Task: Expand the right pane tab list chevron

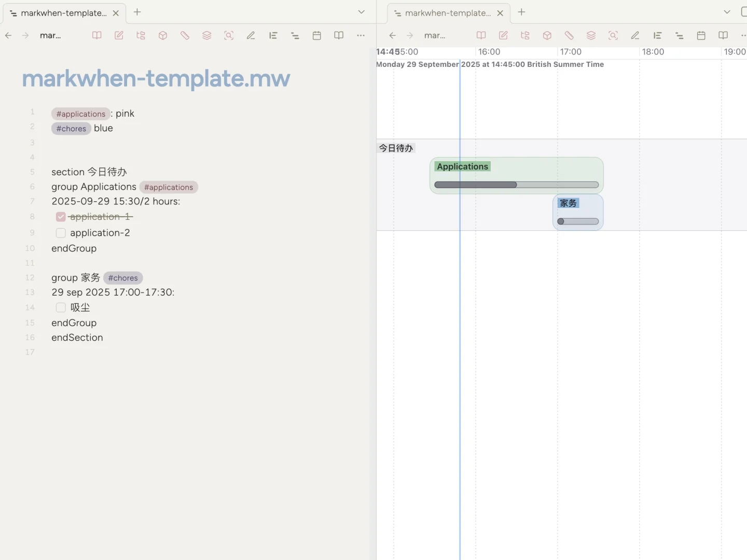Action: (727, 12)
